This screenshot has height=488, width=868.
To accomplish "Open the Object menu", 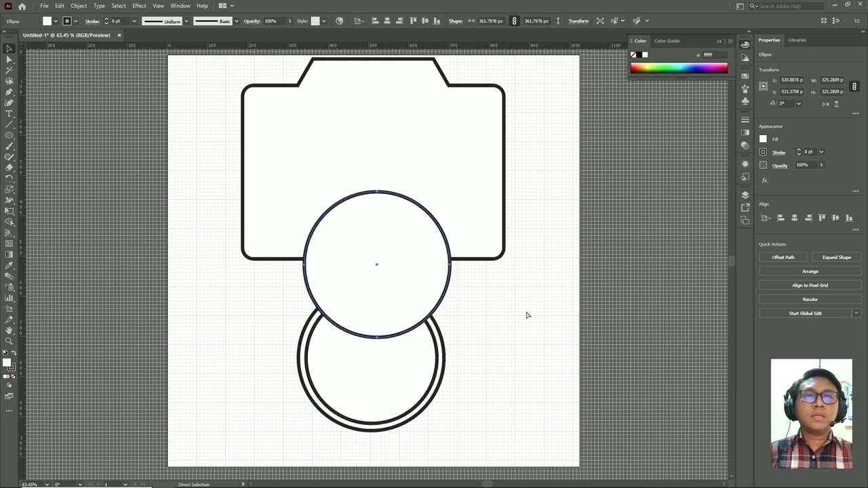I will tap(79, 6).
